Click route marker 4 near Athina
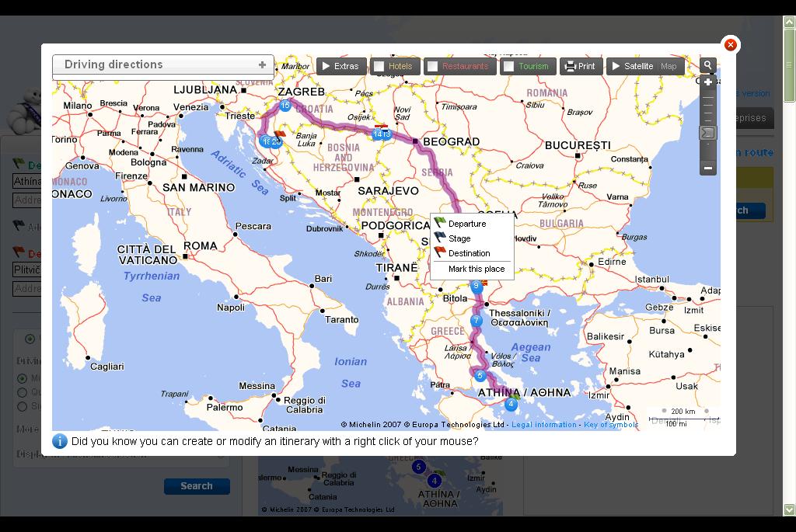The height and width of the screenshot is (532, 796). pyautogui.click(x=511, y=404)
